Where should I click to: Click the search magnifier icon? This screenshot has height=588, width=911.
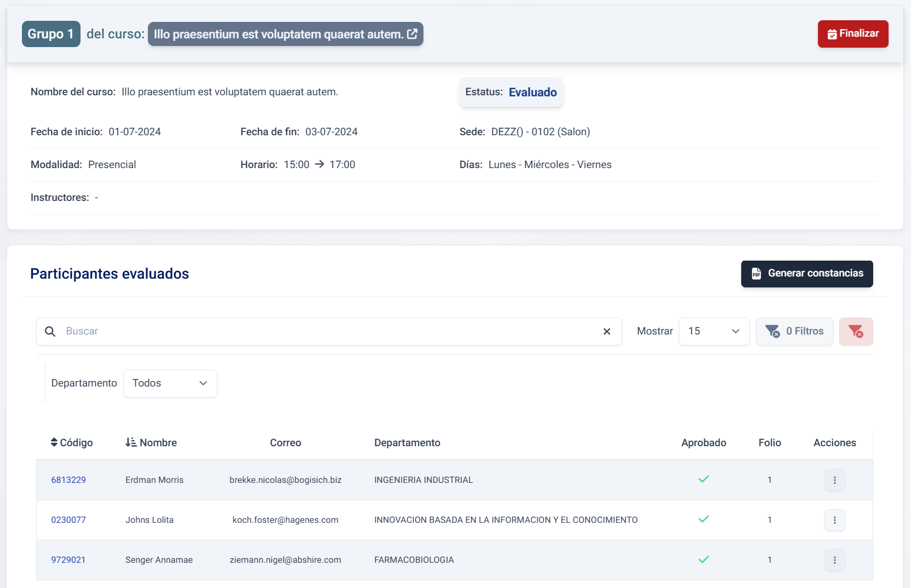(x=50, y=331)
